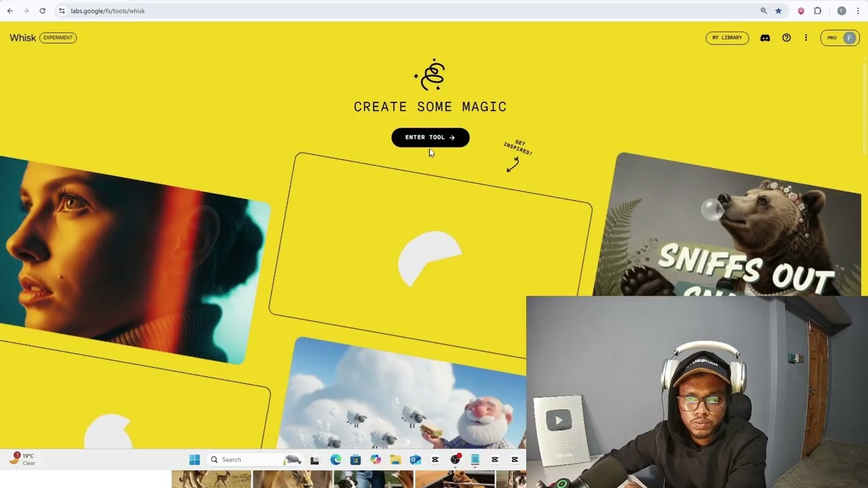
Task: Open the Windows Start menu
Action: [x=195, y=460]
